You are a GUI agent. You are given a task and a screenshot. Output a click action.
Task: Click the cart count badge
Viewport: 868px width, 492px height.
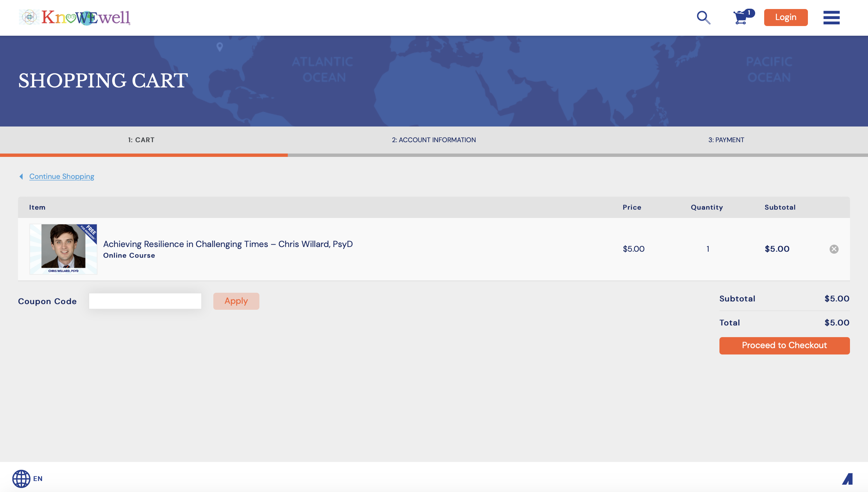tap(749, 13)
